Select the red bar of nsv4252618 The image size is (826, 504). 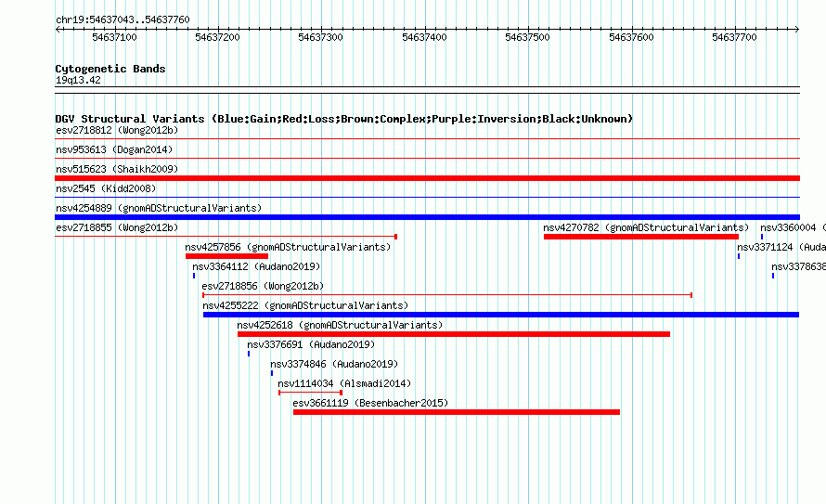point(454,334)
